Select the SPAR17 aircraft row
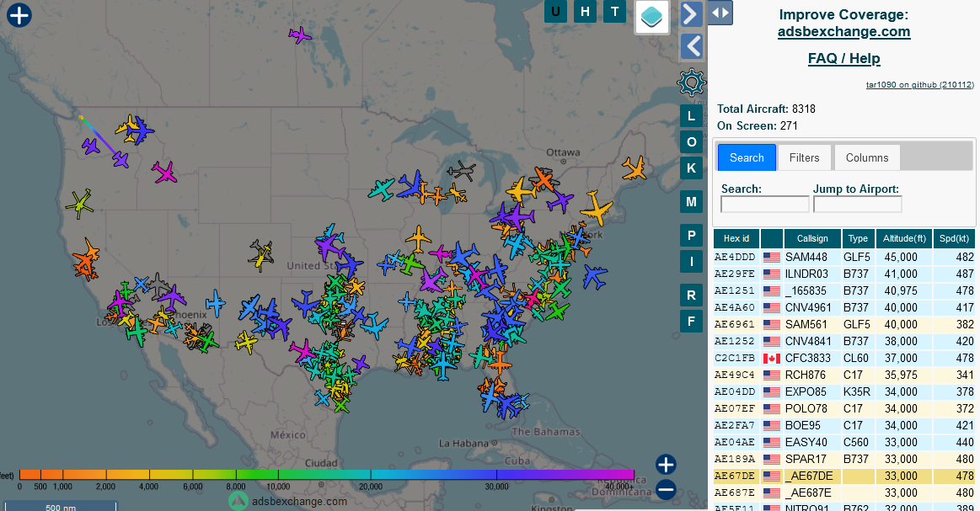980x511 pixels. point(844,460)
